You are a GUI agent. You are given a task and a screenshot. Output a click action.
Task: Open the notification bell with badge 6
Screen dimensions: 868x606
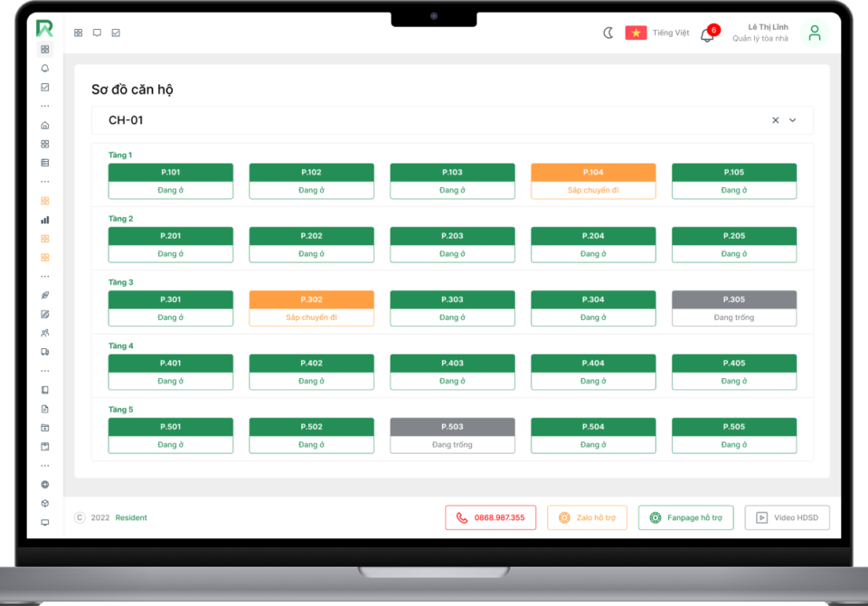708,34
